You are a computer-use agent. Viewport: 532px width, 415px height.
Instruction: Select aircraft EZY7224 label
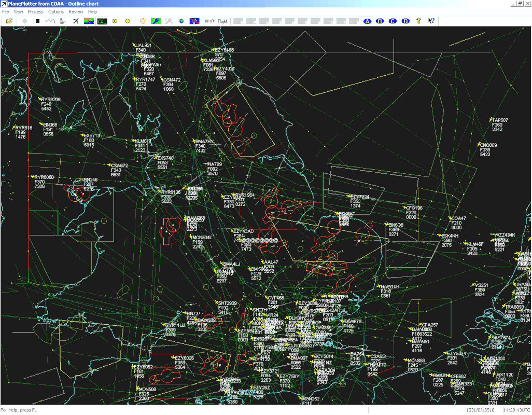tap(360, 197)
